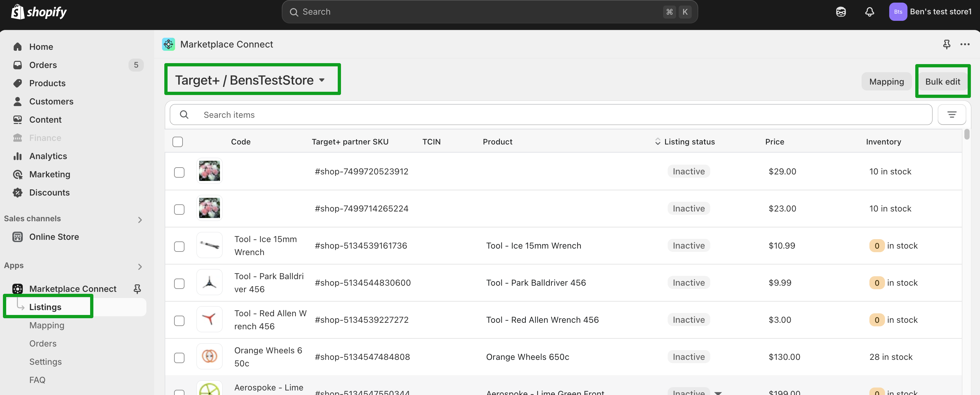Open the notifications bell
The image size is (980, 395).
coord(869,12)
